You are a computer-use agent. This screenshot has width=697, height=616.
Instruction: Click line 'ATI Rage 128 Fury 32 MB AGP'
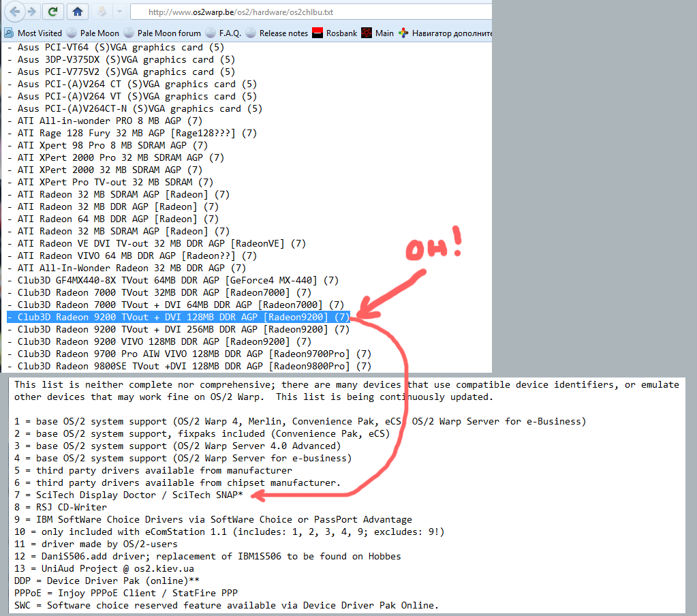pos(132,134)
